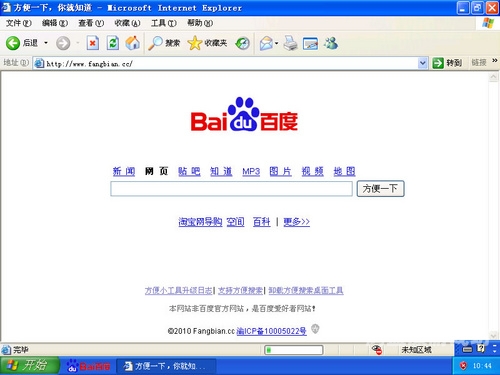Image resolution: width=500 pixels, height=375 pixels.
Task: Click the 空间 link
Action: (x=235, y=222)
